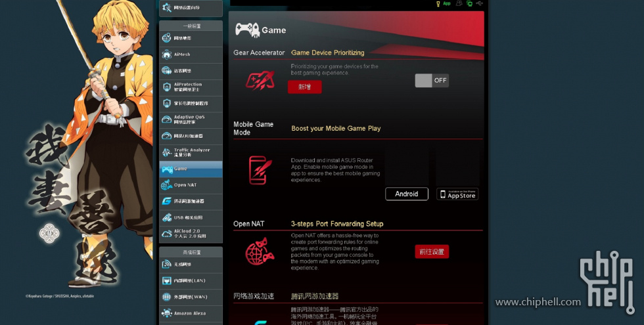Screen dimensions: 644x325
Task: Open the Adaptive QoS gauge icon
Action: (x=166, y=119)
